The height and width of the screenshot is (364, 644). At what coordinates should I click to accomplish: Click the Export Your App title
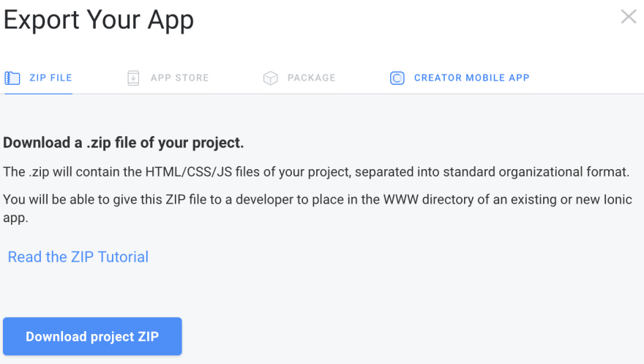click(x=99, y=20)
